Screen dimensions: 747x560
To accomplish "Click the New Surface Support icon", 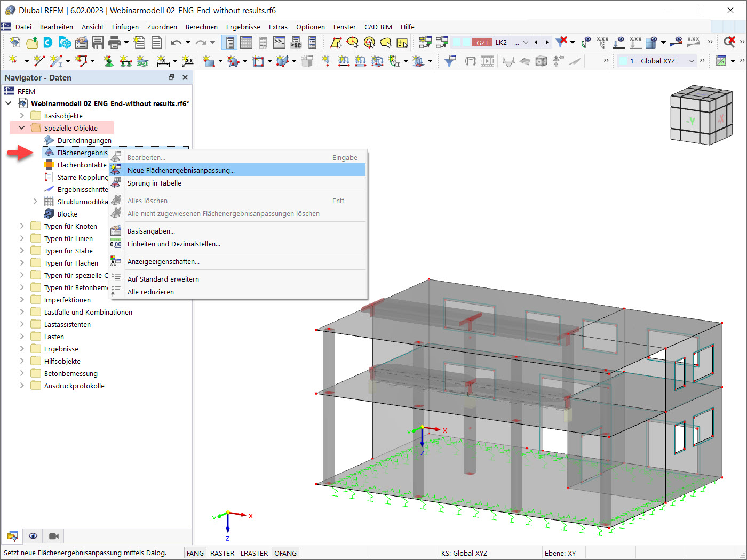I will (x=142, y=61).
